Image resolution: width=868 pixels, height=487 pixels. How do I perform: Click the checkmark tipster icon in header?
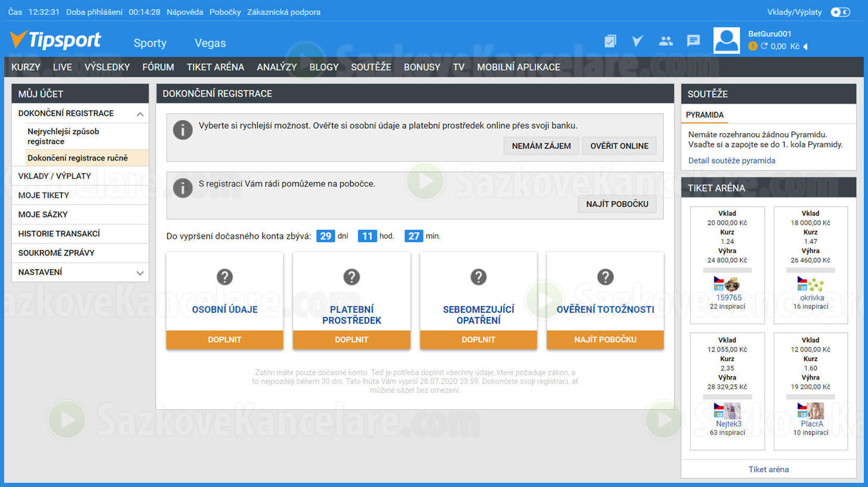(x=638, y=41)
